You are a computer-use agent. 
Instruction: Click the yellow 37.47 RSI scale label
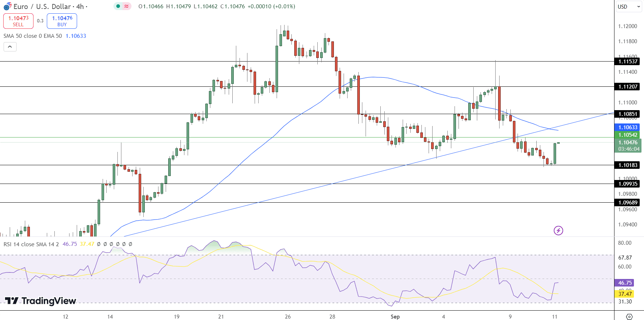point(625,294)
